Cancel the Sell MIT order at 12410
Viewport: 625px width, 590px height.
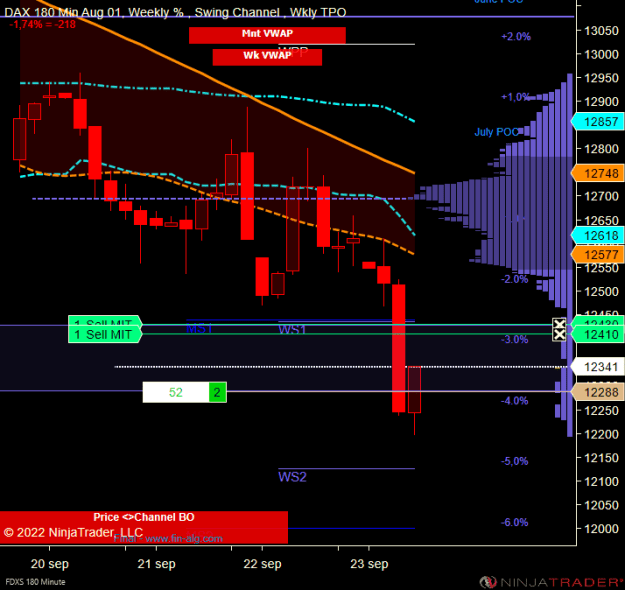(559, 335)
